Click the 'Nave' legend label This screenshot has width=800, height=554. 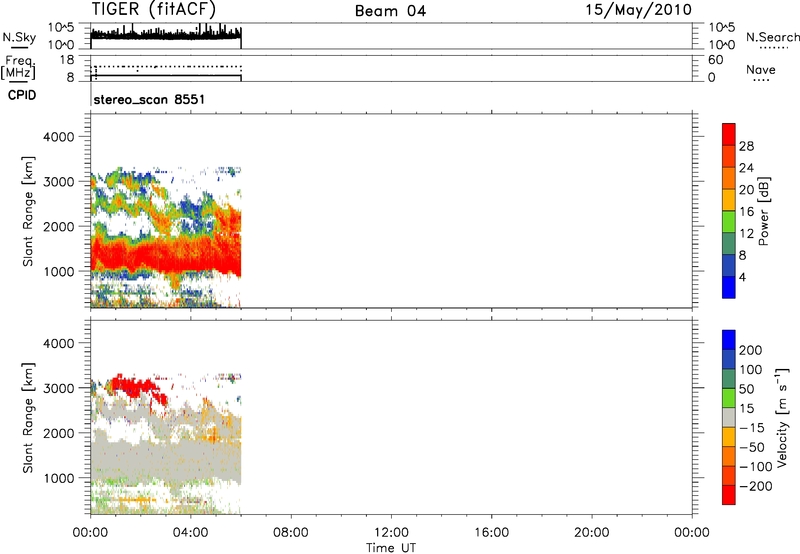(761, 69)
